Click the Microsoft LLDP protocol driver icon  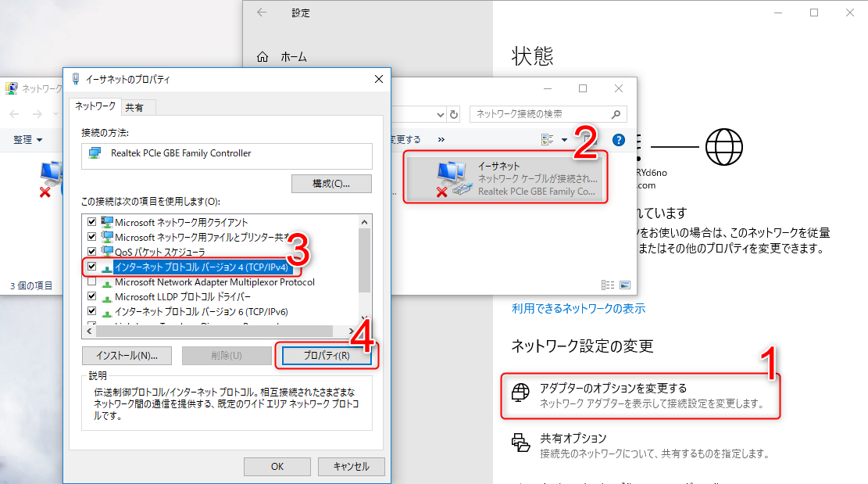[107, 297]
